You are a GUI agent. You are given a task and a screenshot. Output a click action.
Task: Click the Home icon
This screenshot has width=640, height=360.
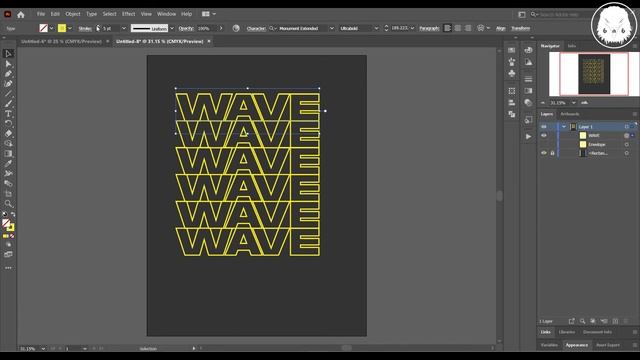click(21, 14)
